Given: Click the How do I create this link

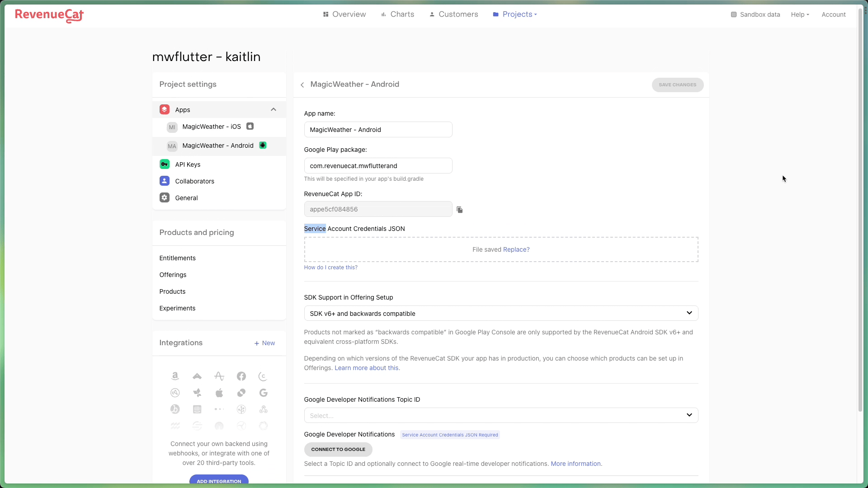Looking at the screenshot, I should point(331,267).
